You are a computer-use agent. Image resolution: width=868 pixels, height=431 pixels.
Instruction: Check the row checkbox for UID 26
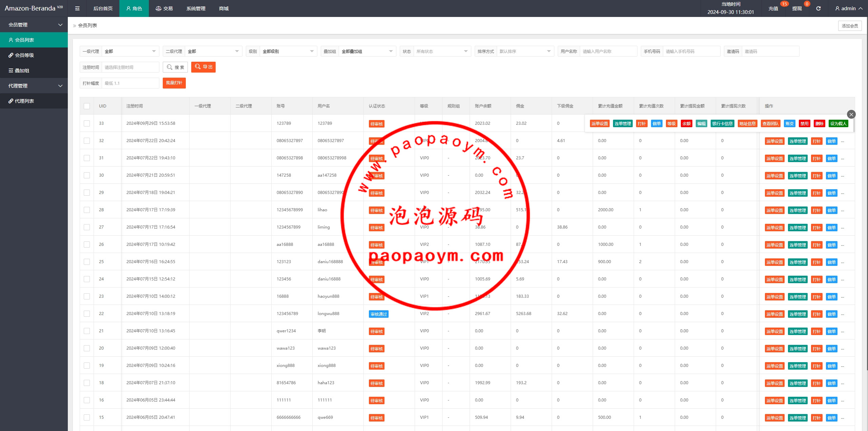pyautogui.click(x=87, y=244)
